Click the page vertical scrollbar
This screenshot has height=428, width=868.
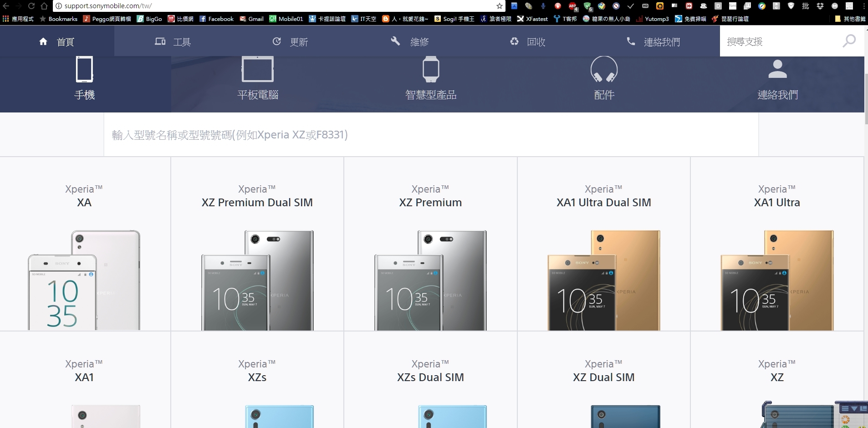866,98
